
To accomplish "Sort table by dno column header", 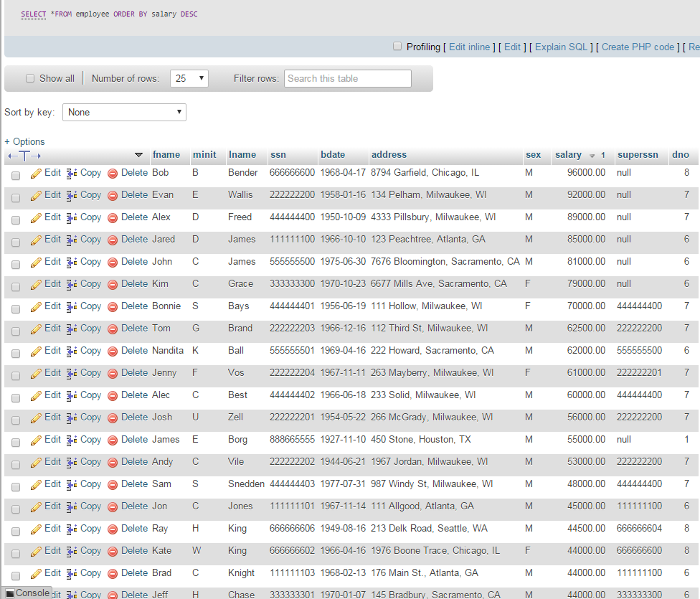I will (681, 154).
